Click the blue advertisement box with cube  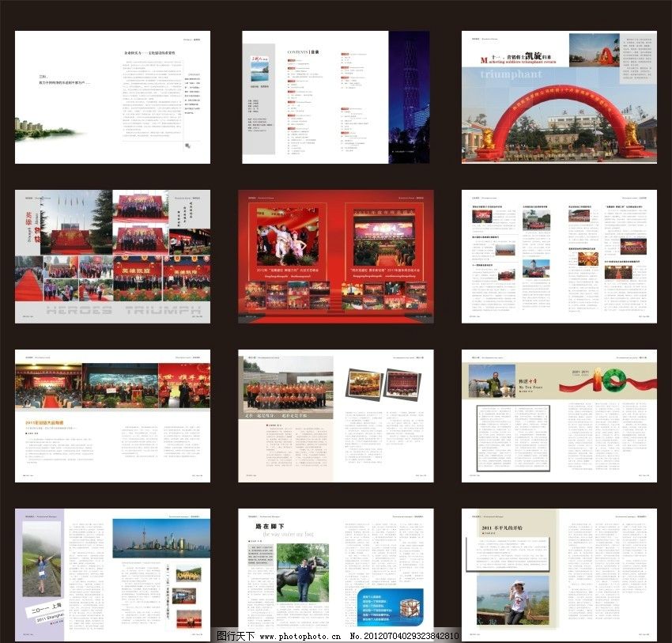click(x=390, y=607)
